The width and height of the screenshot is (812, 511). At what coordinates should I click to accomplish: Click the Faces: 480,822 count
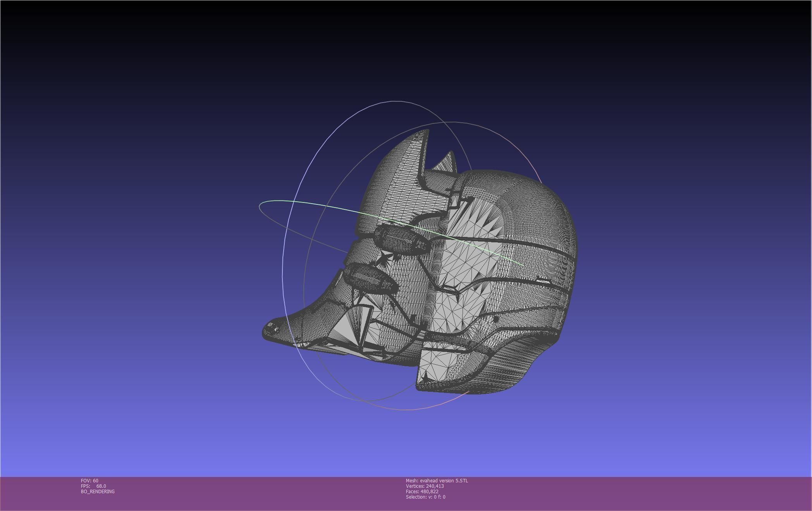point(422,491)
